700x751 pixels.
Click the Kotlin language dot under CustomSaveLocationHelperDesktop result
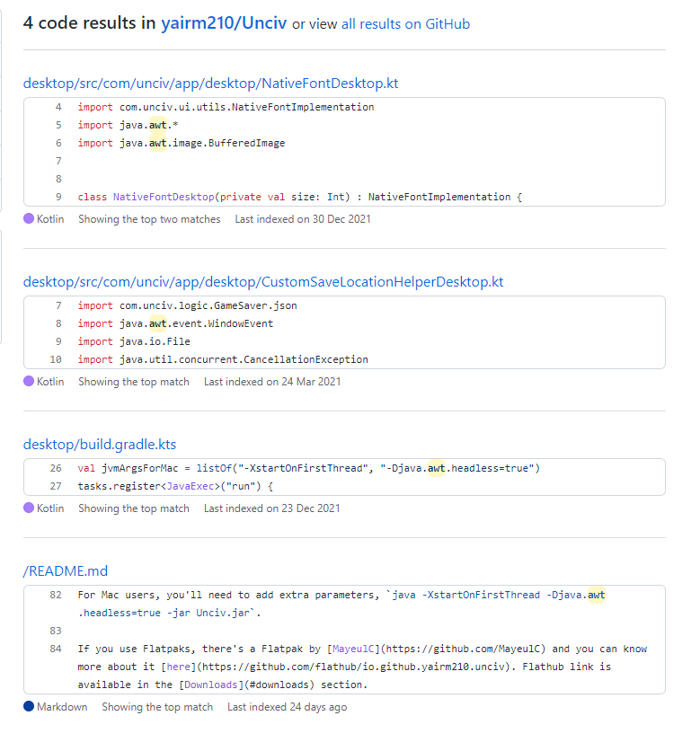(x=27, y=381)
